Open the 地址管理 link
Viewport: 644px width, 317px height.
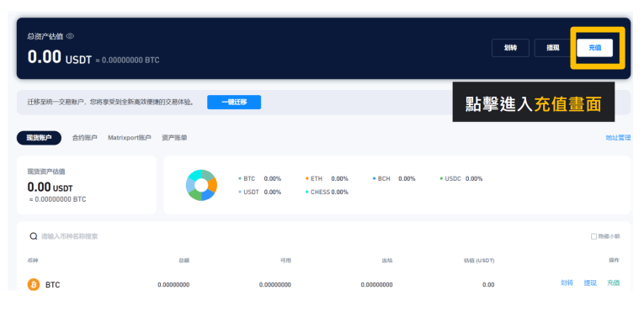[x=618, y=138]
